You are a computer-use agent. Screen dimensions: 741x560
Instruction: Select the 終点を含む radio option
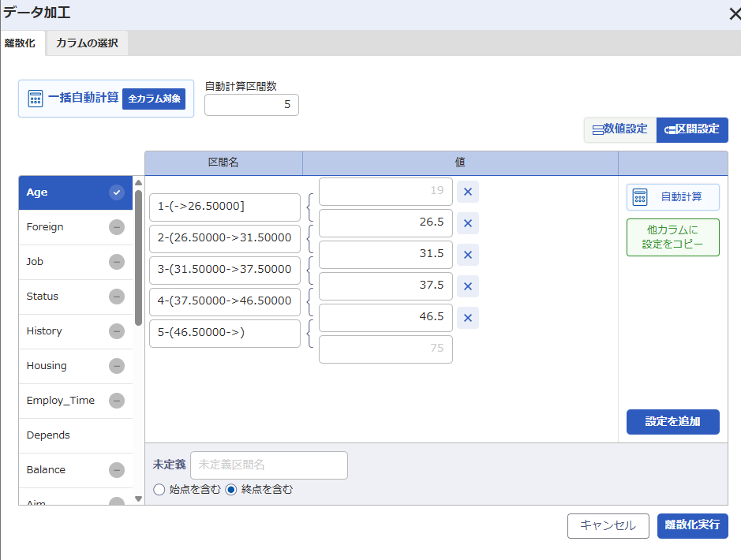231,490
